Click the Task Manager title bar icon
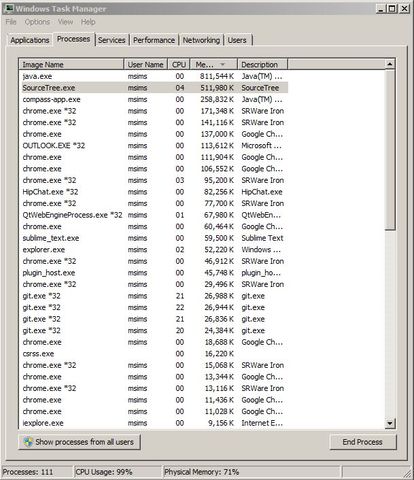 click(x=9, y=9)
